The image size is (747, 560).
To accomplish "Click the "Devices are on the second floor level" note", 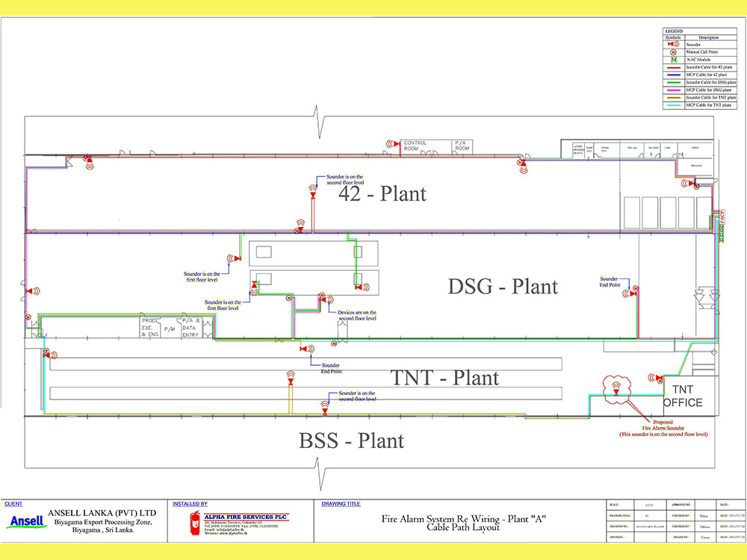I will pyautogui.click(x=357, y=314).
